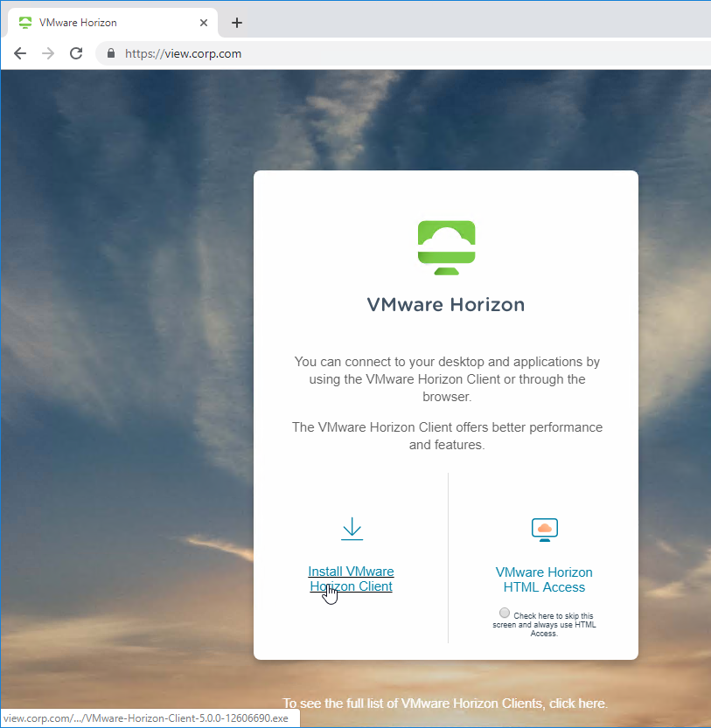The image size is (711, 728).
Task: Click the HTML Access monitor cloud icon
Action: pyautogui.click(x=545, y=530)
